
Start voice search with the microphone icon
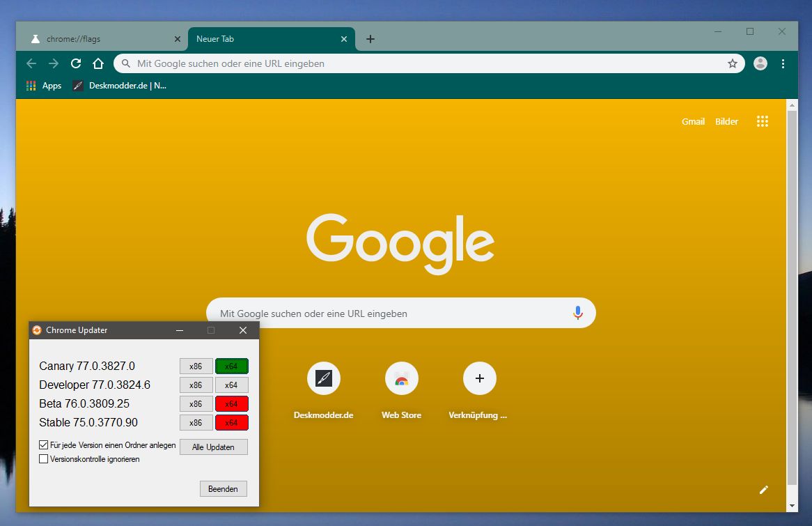(x=577, y=314)
